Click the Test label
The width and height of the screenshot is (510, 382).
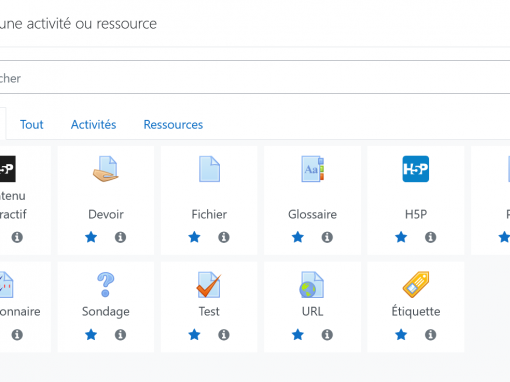[x=209, y=312]
